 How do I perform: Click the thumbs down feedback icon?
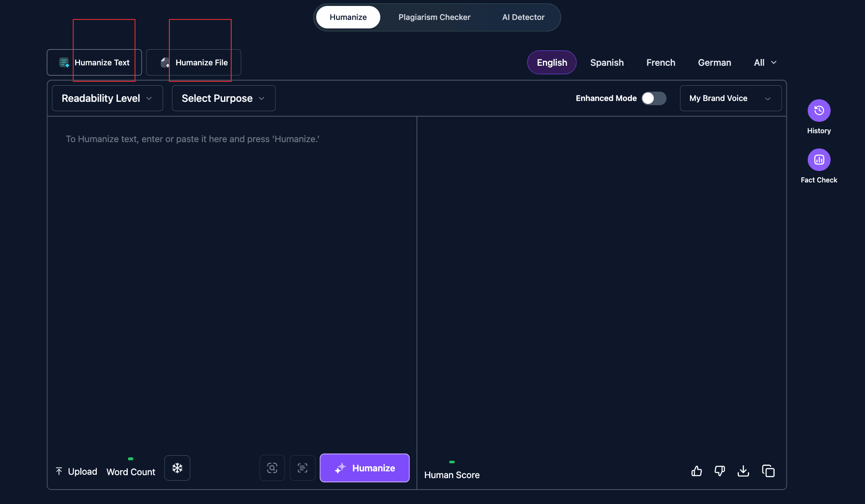720,471
